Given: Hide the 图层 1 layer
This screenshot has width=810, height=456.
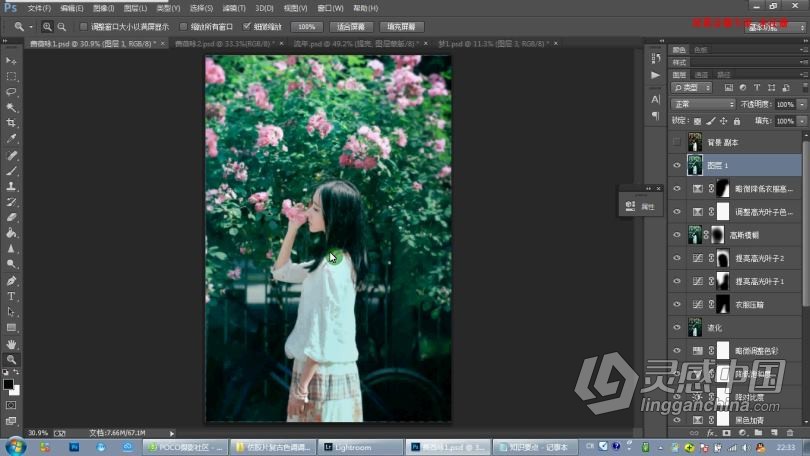Looking at the screenshot, I should tap(677, 165).
